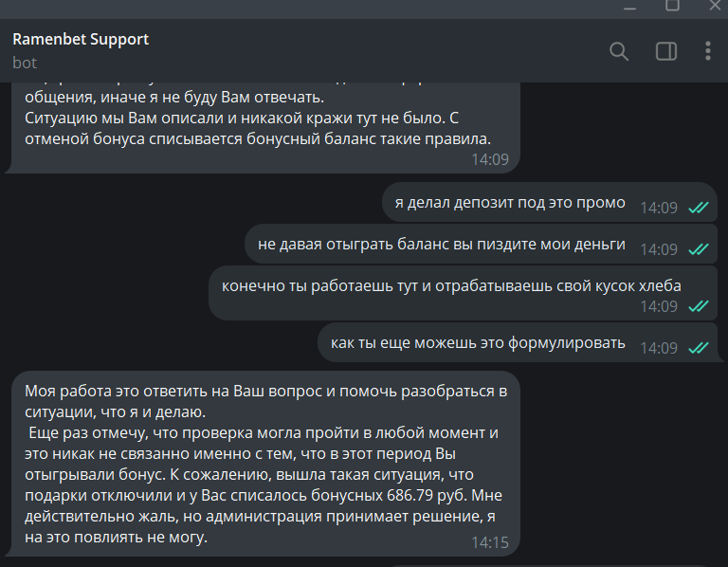
Task: Click the 14:09 timestamp on top support message
Action: click(489, 159)
